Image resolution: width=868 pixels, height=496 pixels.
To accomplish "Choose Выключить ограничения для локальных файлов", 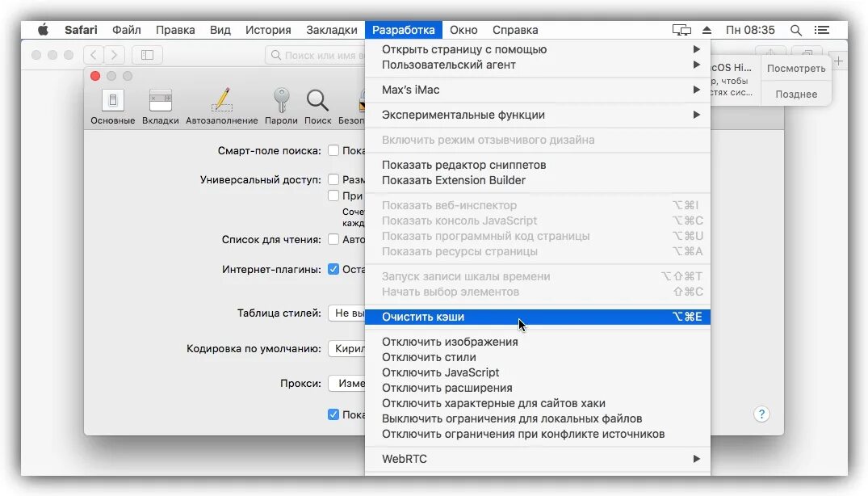I will pos(538,418).
